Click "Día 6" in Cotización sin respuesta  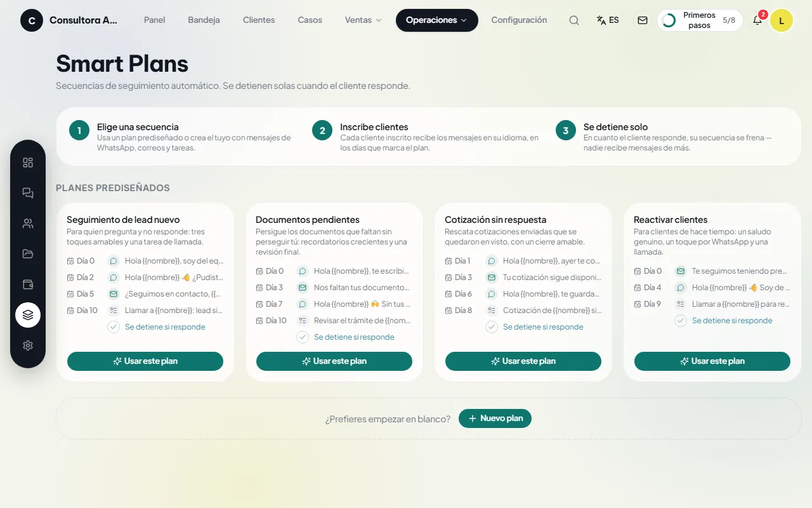[463, 294]
